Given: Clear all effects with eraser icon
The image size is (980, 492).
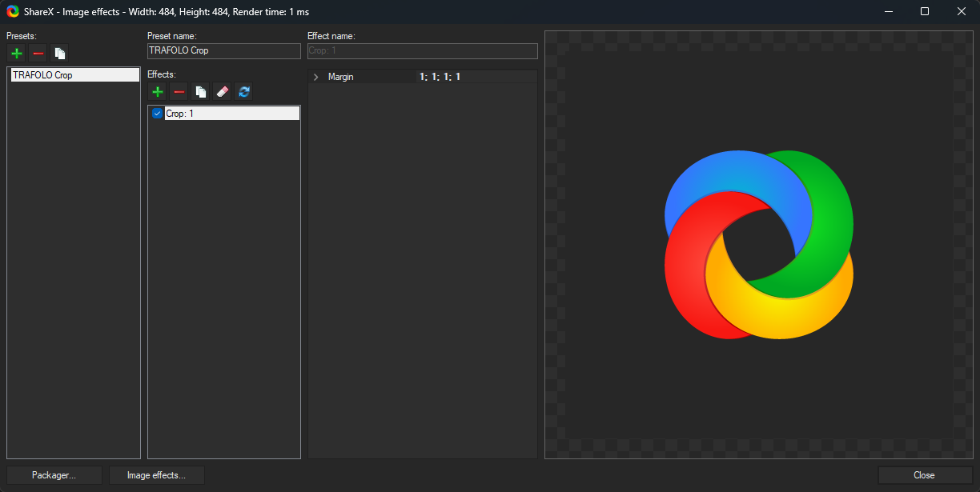Looking at the screenshot, I should click(x=223, y=92).
